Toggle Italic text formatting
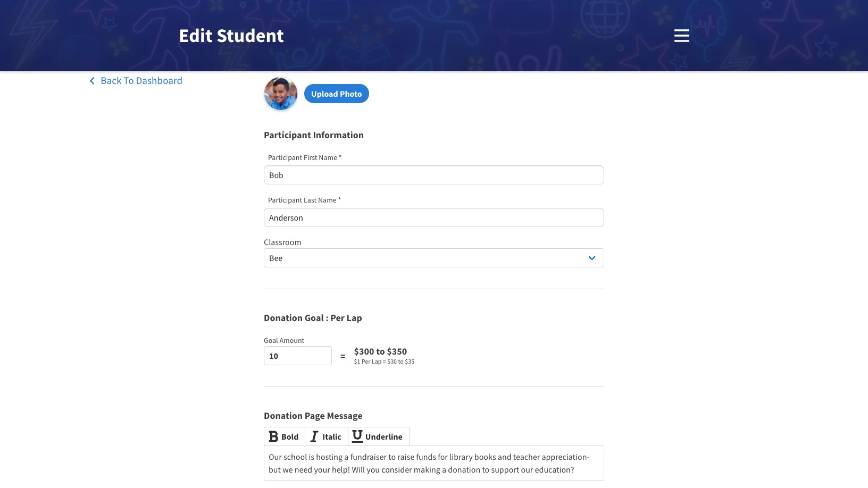This screenshot has width=868, height=488. coord(327,436)
